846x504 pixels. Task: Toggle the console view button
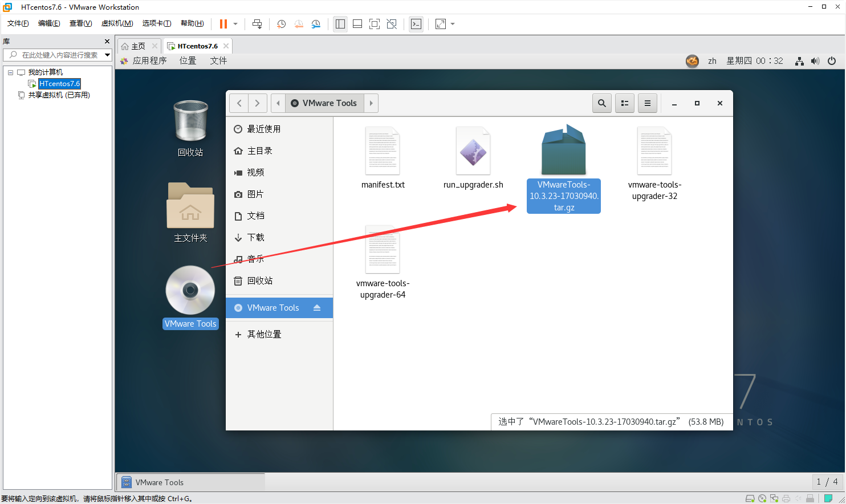coord(416,24)
